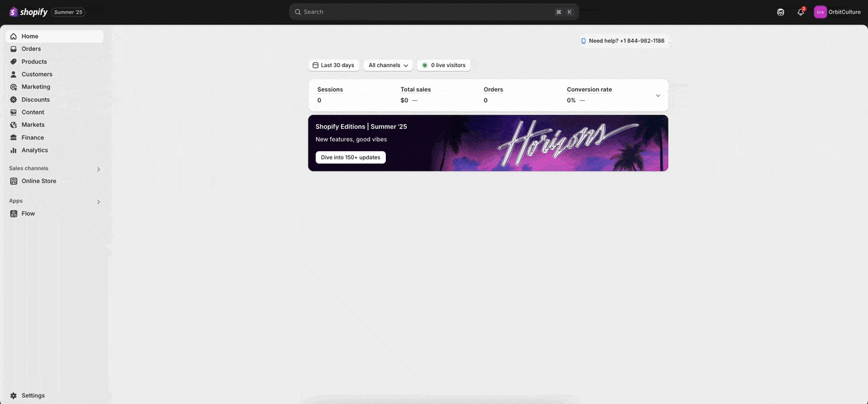Open the Flow app link
This screenshot has width=868, height=404.
pos(54,214)
